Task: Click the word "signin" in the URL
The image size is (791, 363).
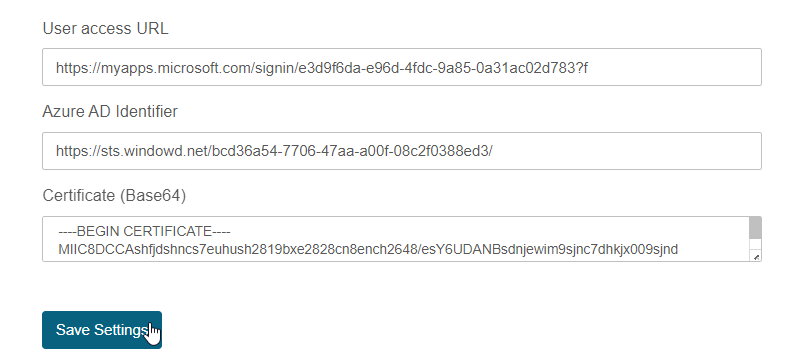Action: 274,68
